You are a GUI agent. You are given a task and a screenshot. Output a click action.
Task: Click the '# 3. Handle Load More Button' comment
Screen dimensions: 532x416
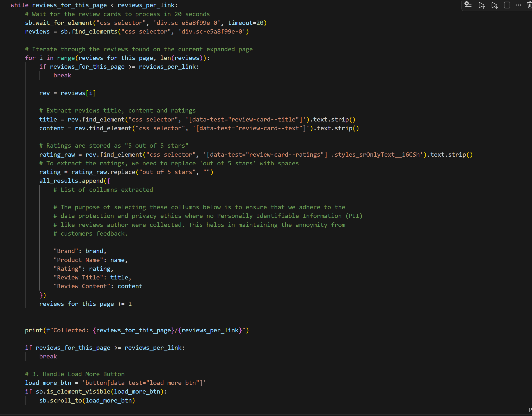click(75, 374)
